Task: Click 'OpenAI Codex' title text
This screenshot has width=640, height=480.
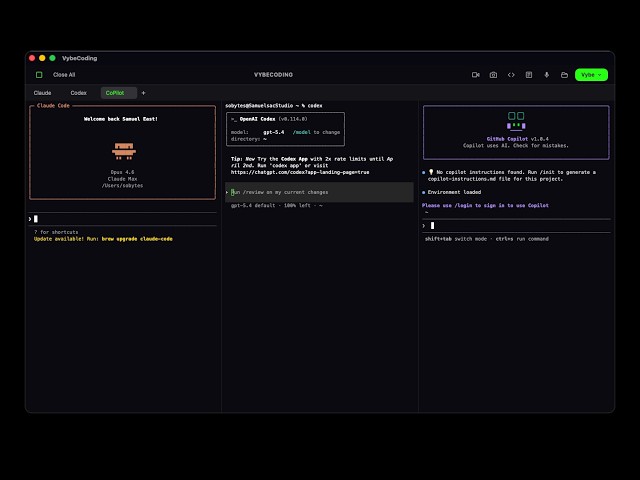Action: point(257,119)
